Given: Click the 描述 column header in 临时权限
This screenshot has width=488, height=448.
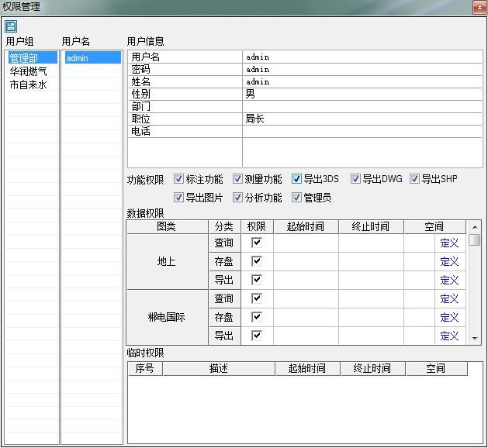Looking at the screenshot, I should coord(219,368).
